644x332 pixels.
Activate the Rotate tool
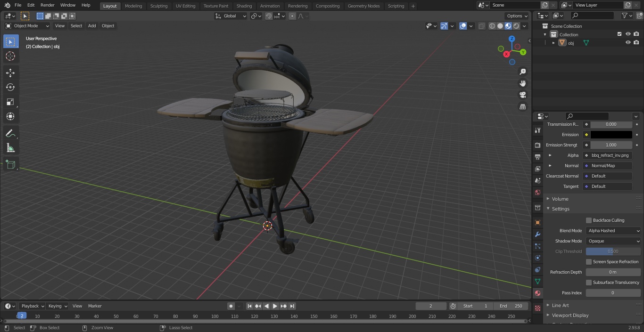[10, 87]
